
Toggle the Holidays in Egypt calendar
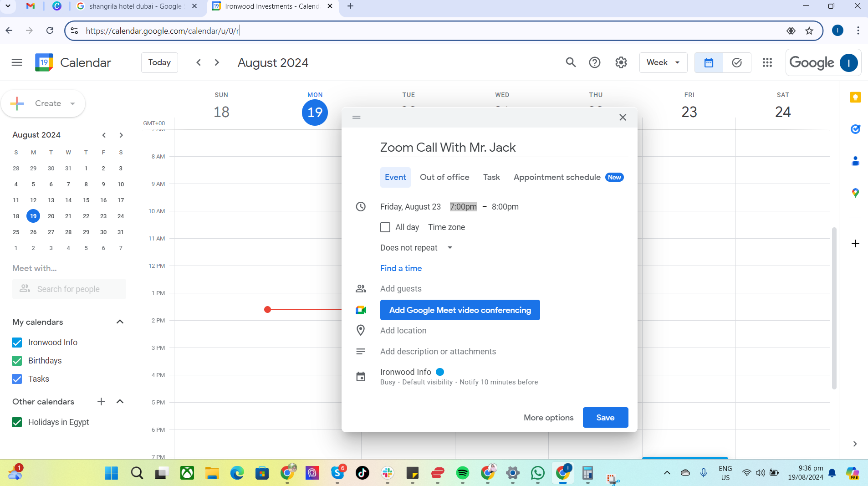click(x=17, y=422)
